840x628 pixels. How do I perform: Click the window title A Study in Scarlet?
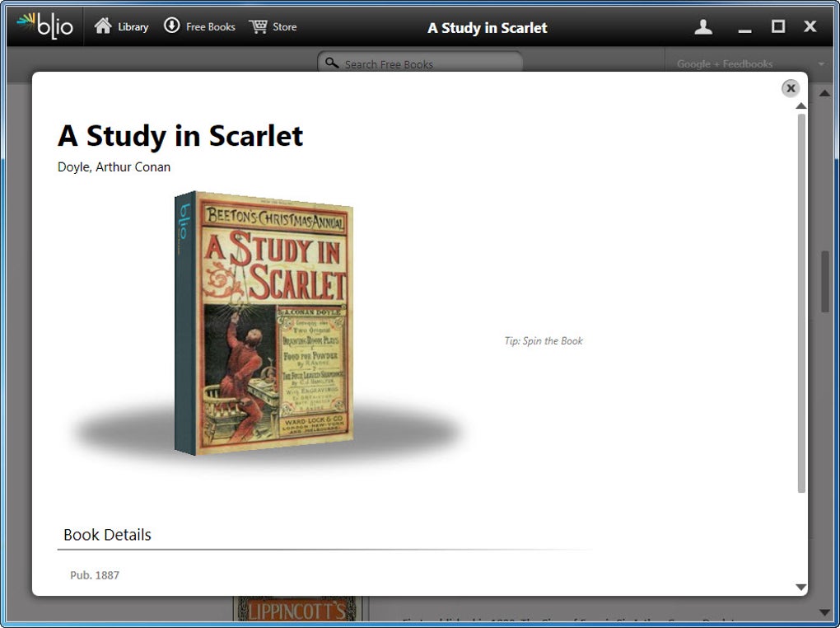click(488, 28)
